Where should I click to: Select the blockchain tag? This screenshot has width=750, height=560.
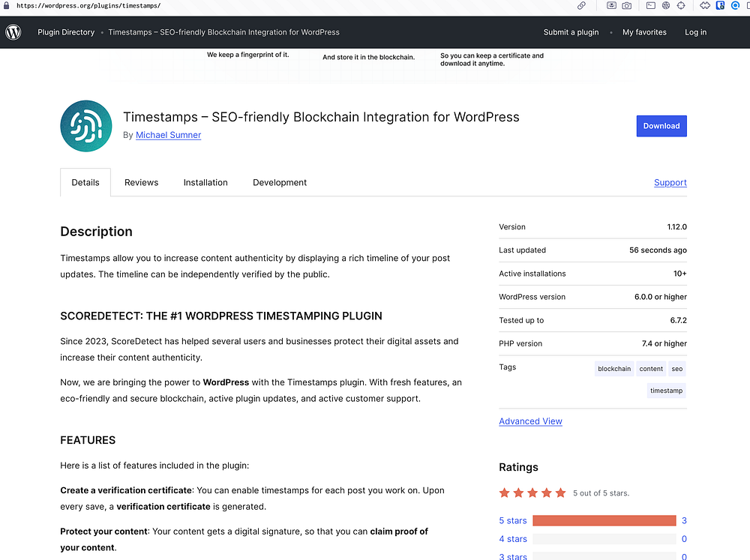[x=614, y=369]
